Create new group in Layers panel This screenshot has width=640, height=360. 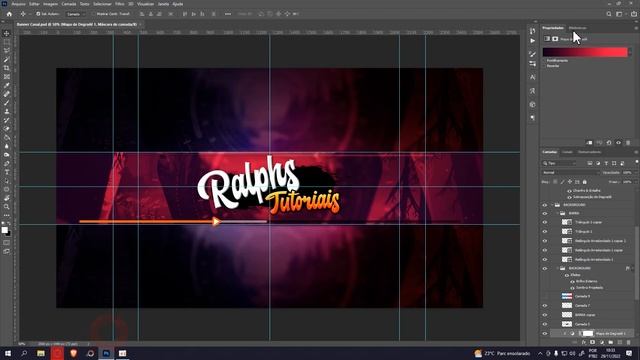point(610,342)
